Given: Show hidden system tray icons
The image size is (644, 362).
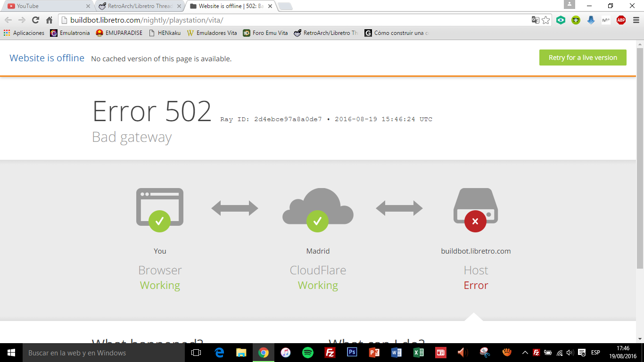Looking at the screenshot, I should click(x=525, y=353).
